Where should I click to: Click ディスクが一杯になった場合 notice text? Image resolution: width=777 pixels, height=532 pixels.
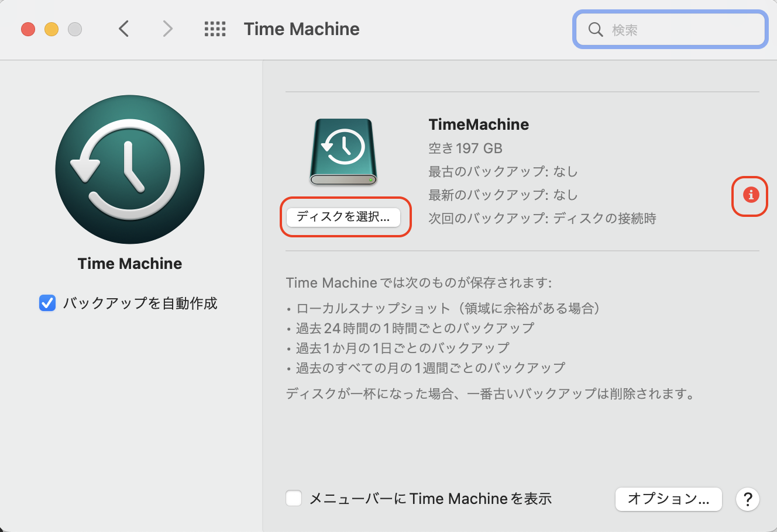coord(491,393)
